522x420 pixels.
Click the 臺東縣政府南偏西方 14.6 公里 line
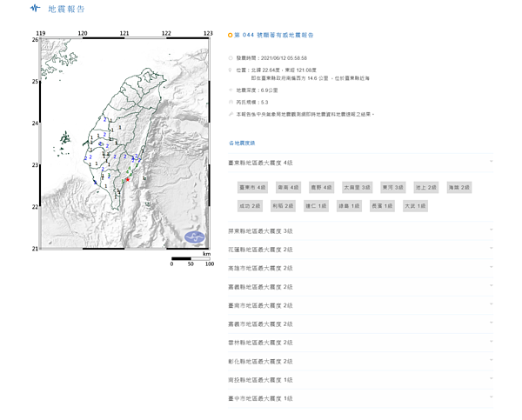pos(310,78)
